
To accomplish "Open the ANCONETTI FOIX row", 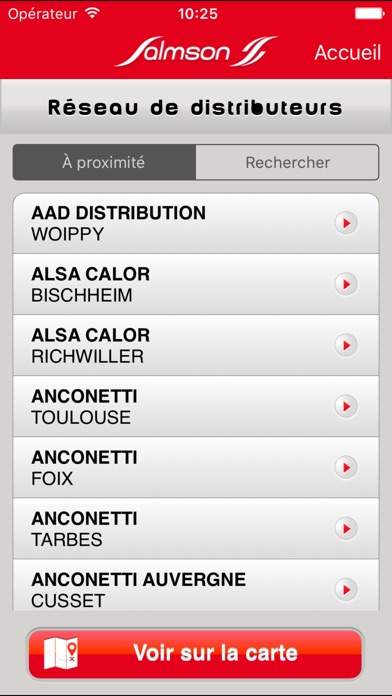I will click(196, 467).
